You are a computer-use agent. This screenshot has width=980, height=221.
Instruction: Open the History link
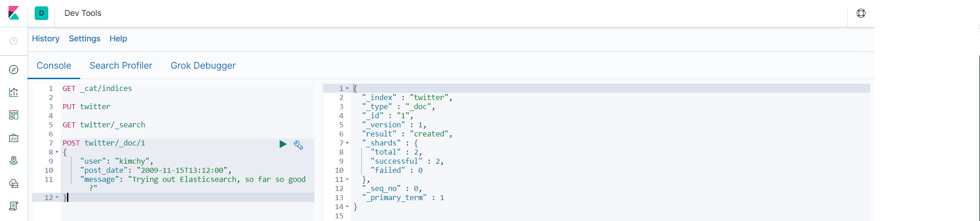pyautogui.click(x=46, y=39)
